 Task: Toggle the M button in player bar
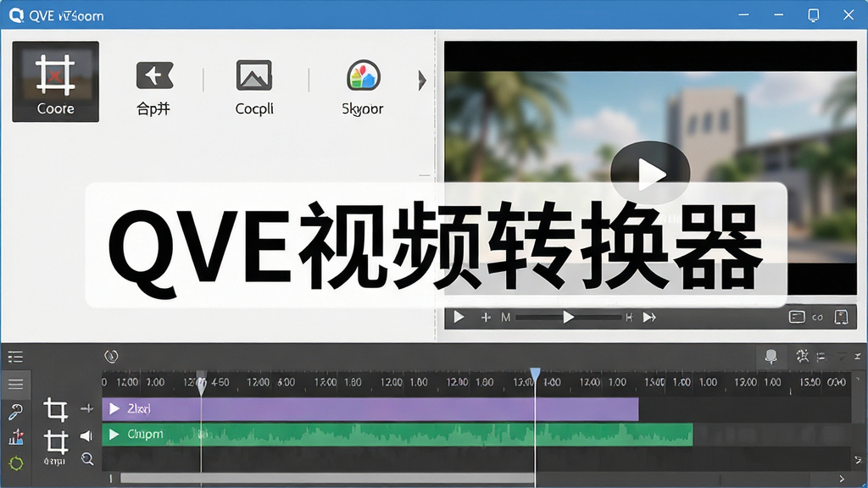pos(505,317)
